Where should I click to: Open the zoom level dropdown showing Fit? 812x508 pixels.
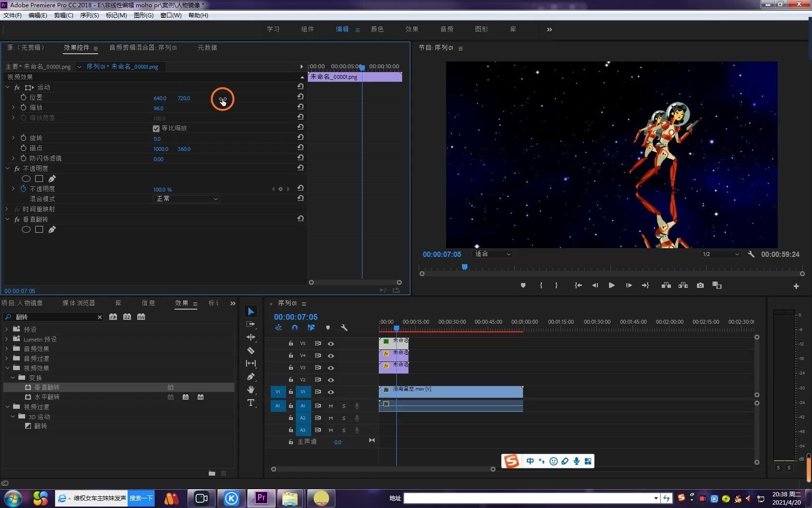point(493,254)
